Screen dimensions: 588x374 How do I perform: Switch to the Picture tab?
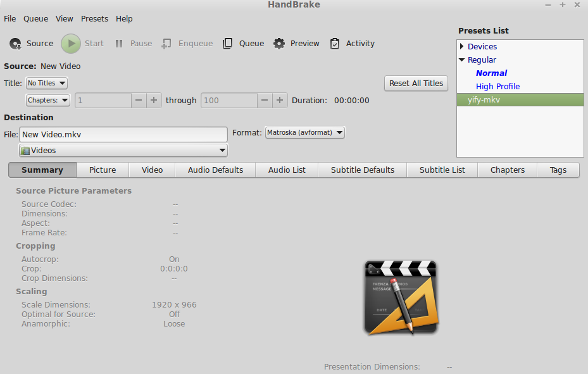coord(103,170)
